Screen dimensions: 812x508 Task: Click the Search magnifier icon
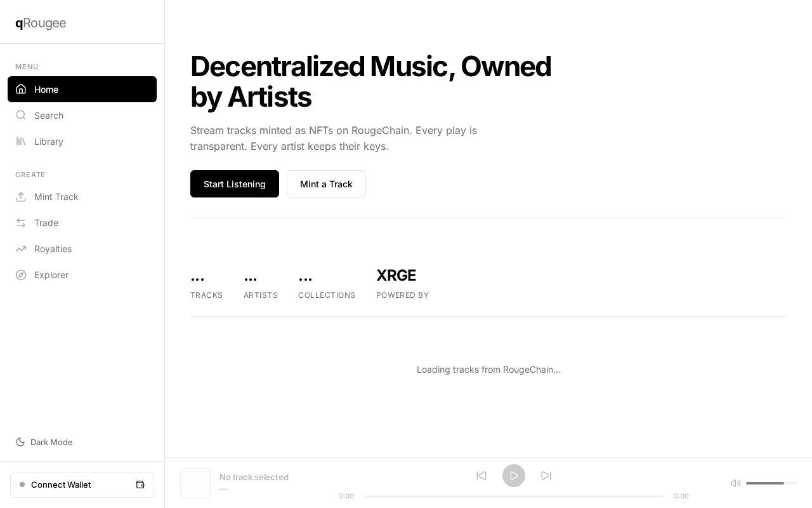(21, 116)
